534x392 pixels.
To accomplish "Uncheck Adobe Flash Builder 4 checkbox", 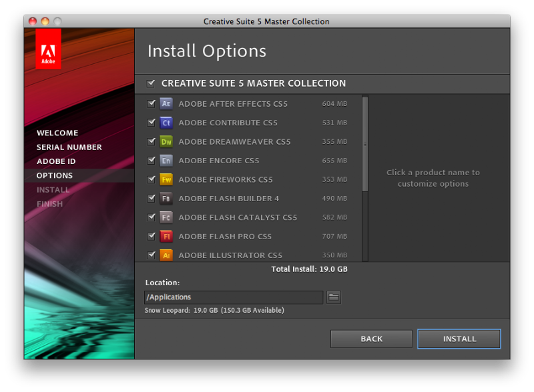I will pos(152,199).
